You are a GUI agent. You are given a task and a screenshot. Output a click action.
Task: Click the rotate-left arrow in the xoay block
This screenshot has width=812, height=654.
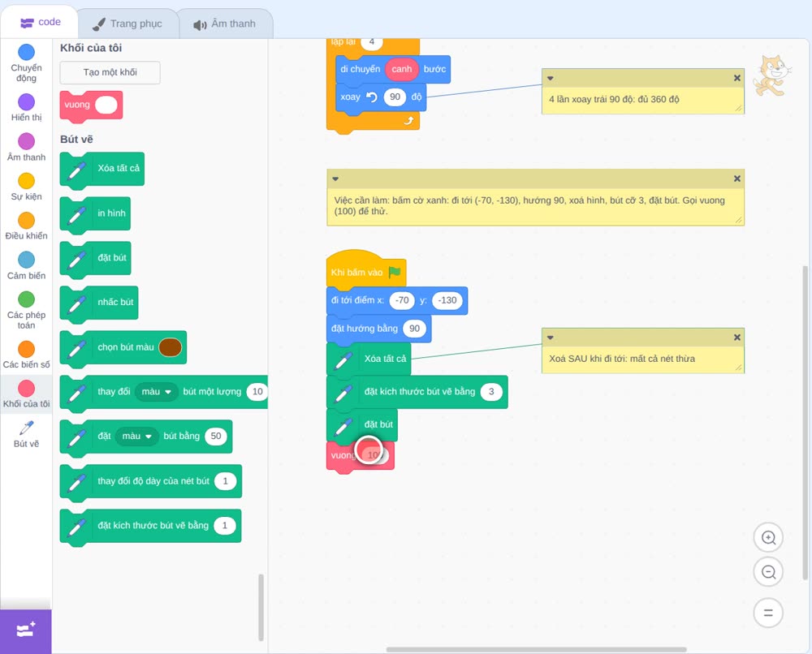pyautogui.click(x=372, y=97)
